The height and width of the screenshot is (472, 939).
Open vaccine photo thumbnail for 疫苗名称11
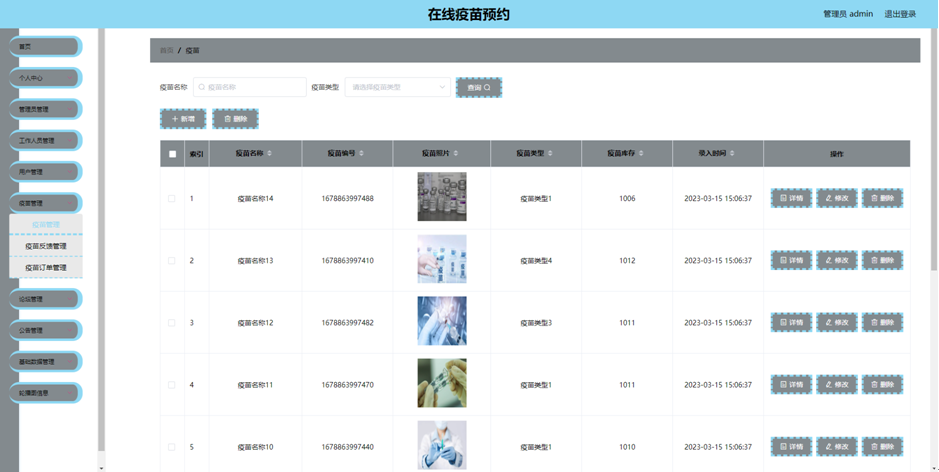[442, 383]
